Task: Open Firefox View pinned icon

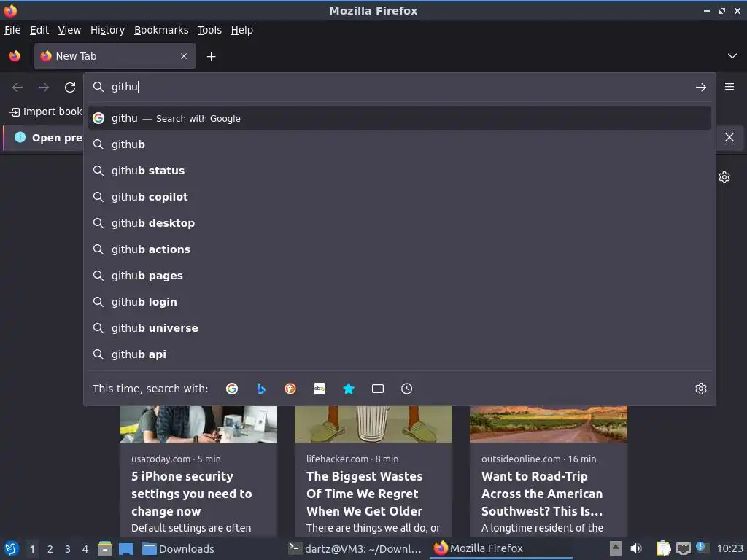Action: 15,56
